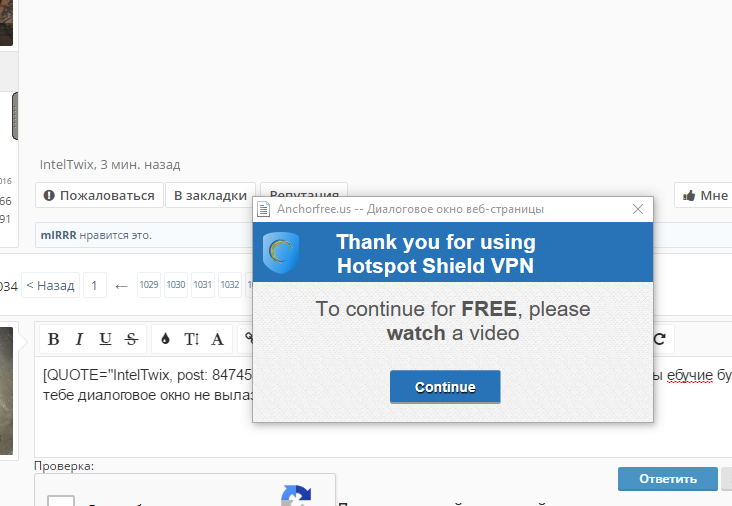Viewport: 732px width, 506px height.
Task: Click the '3 мин. назад' post timestamp
Action: tap(140, 164)
